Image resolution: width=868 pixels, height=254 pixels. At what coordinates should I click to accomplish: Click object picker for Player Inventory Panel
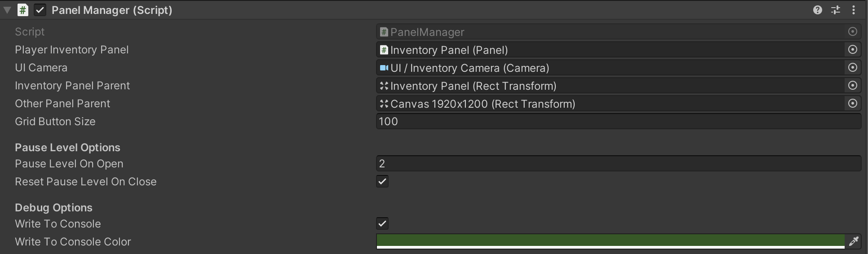[852, 50]
